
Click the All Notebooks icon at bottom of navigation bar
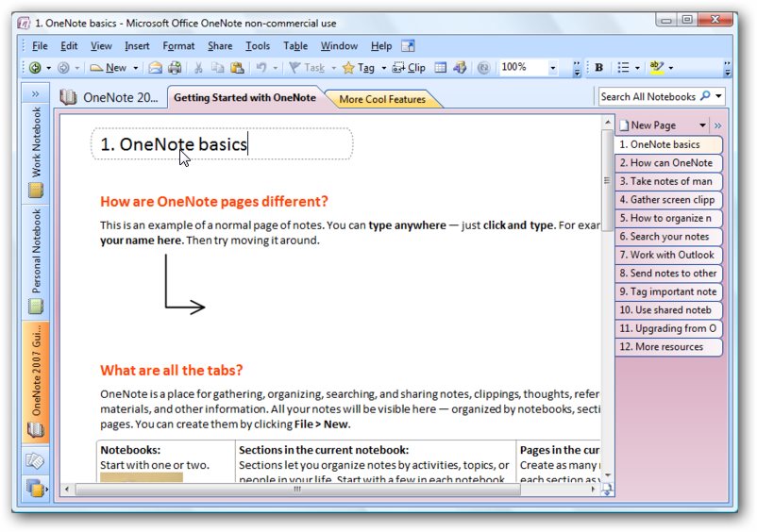click(x=35, y=488)
